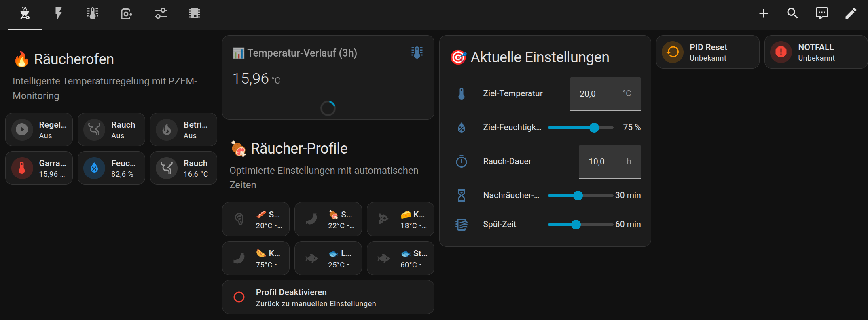Screen dimensions: 868x320
Task: Select the processor chip view icon in the navigation
Action: pyautogui.click(x=195, y=13)
